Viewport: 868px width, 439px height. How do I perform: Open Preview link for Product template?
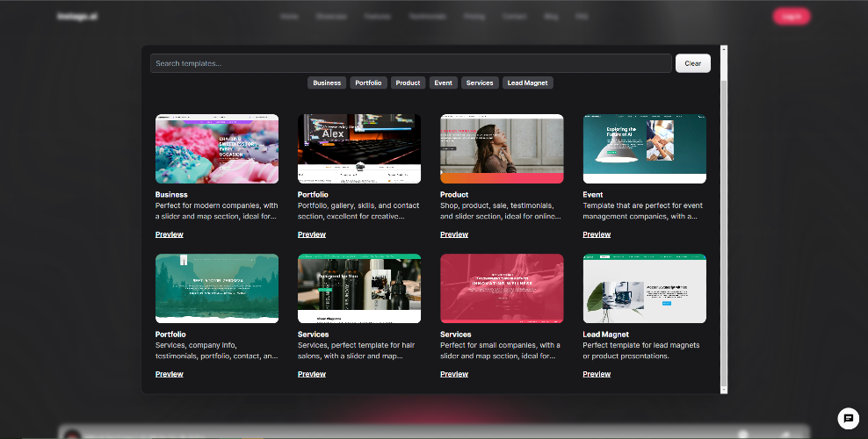point(454,234)
